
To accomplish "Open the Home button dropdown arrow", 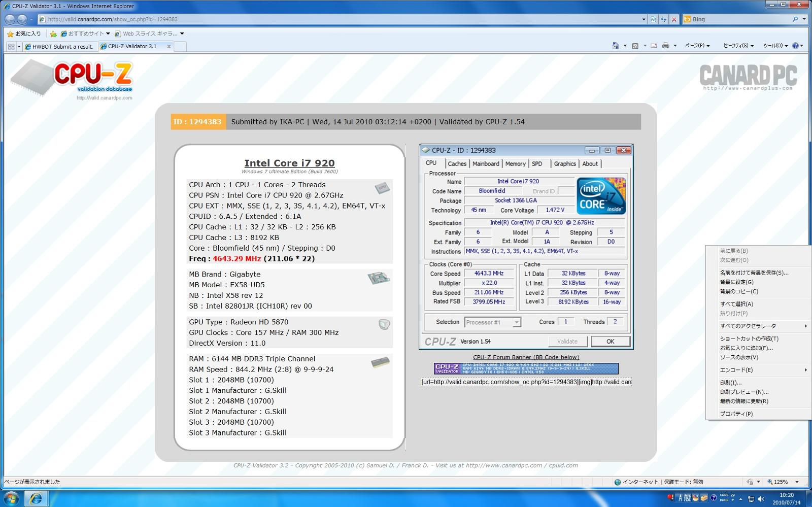I will (625, 46).
